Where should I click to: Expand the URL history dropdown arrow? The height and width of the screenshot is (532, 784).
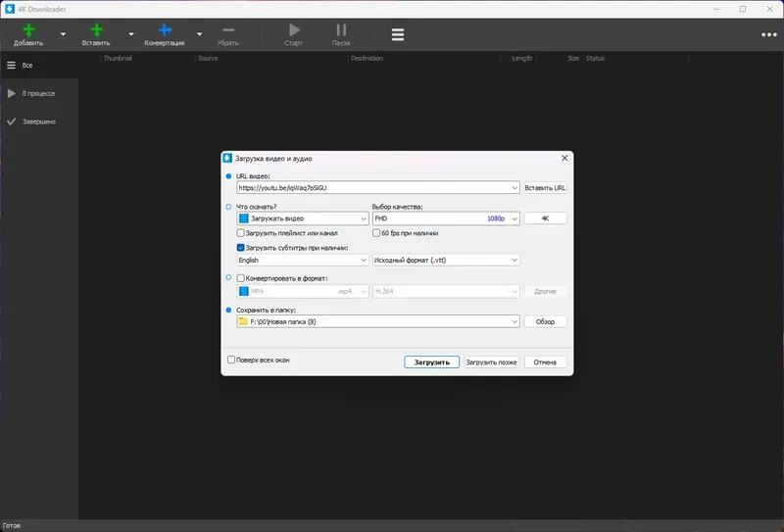pos(514,187)
